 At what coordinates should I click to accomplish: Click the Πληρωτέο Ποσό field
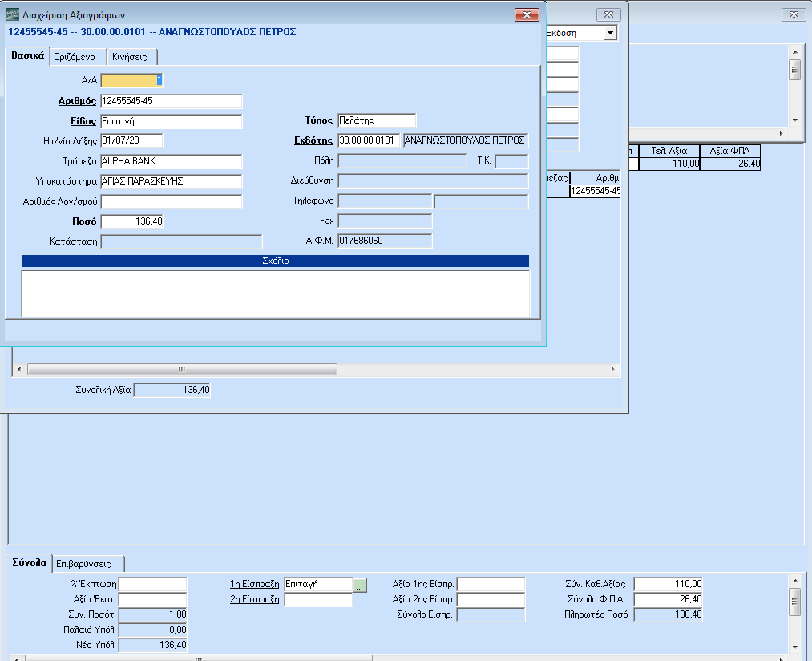tap(668, 614)
